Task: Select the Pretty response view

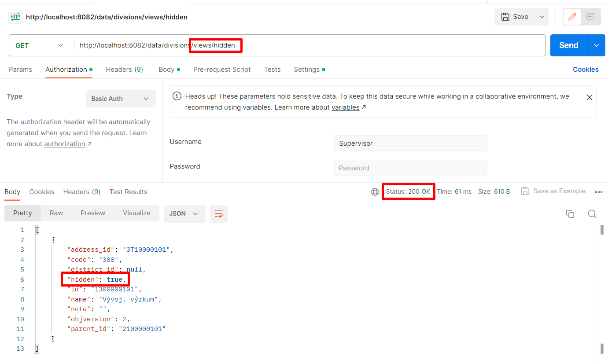Action: tap(22, 213)
